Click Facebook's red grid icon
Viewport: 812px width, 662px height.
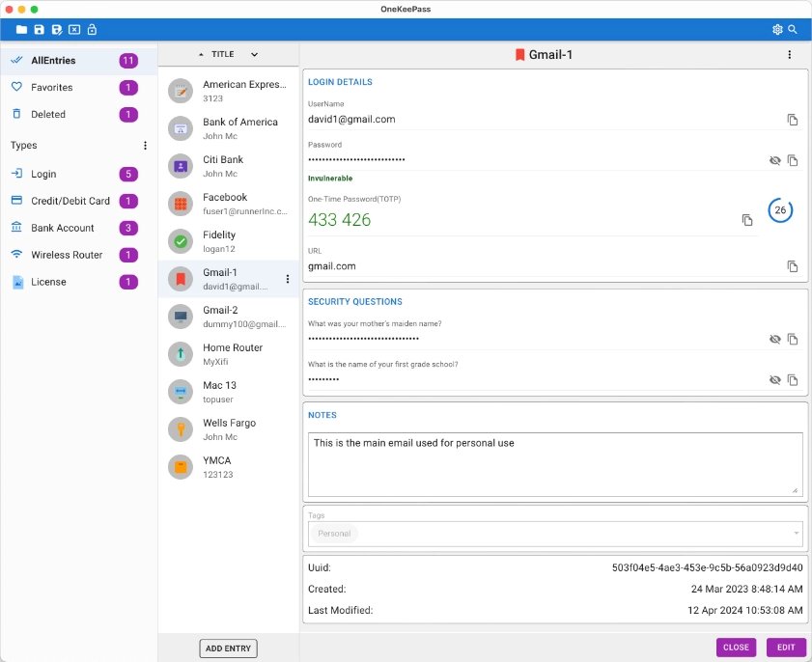pos(181,204)
